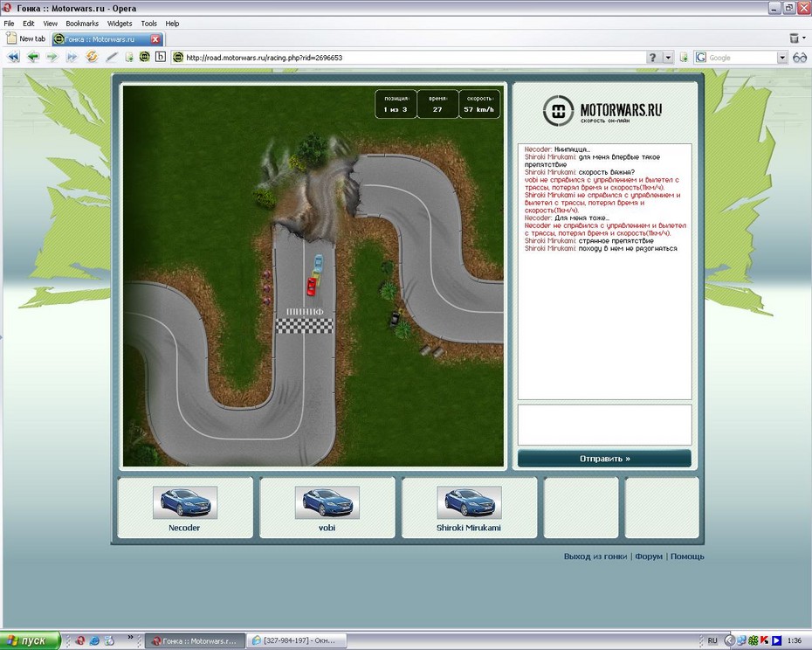Expand the address bar dropdown arrow
This screenshot has height=650, width=812.
(669, 58)
